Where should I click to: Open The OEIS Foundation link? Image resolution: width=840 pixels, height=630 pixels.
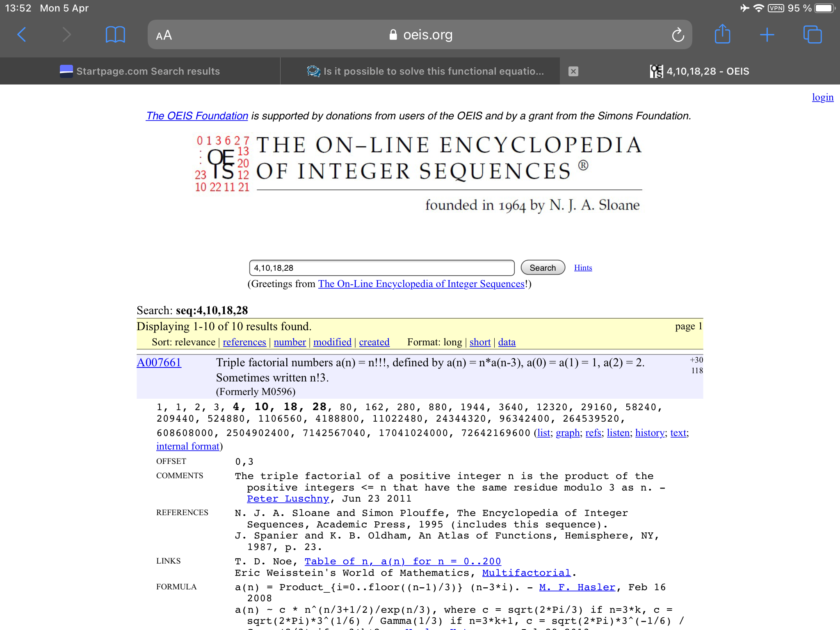pyautogui.click(x=197, y=116)
